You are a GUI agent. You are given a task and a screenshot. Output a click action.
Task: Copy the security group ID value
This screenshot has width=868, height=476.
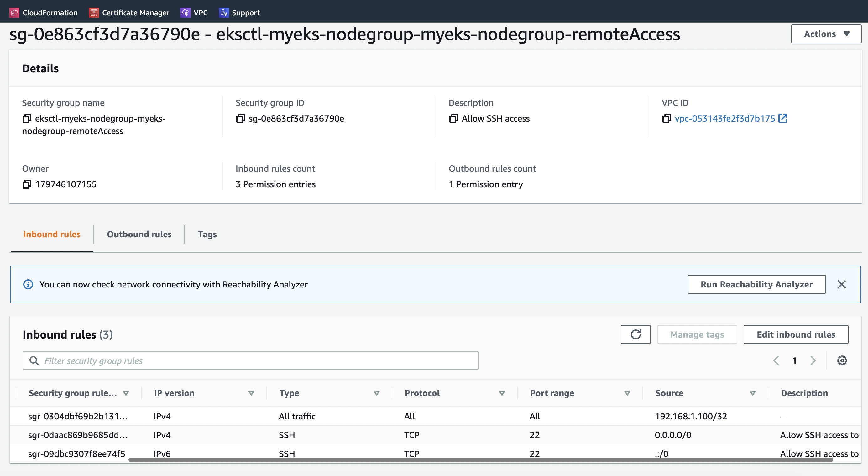[240, 118]
